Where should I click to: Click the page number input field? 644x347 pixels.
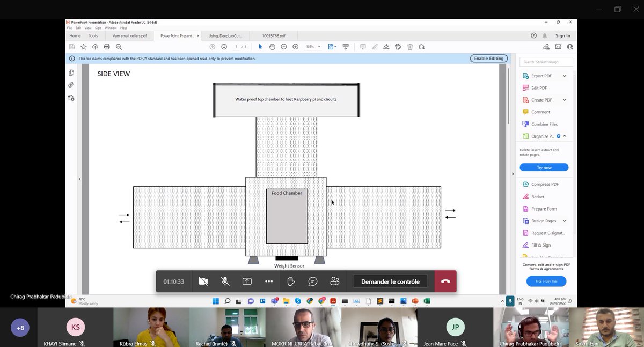pos(236,47)
